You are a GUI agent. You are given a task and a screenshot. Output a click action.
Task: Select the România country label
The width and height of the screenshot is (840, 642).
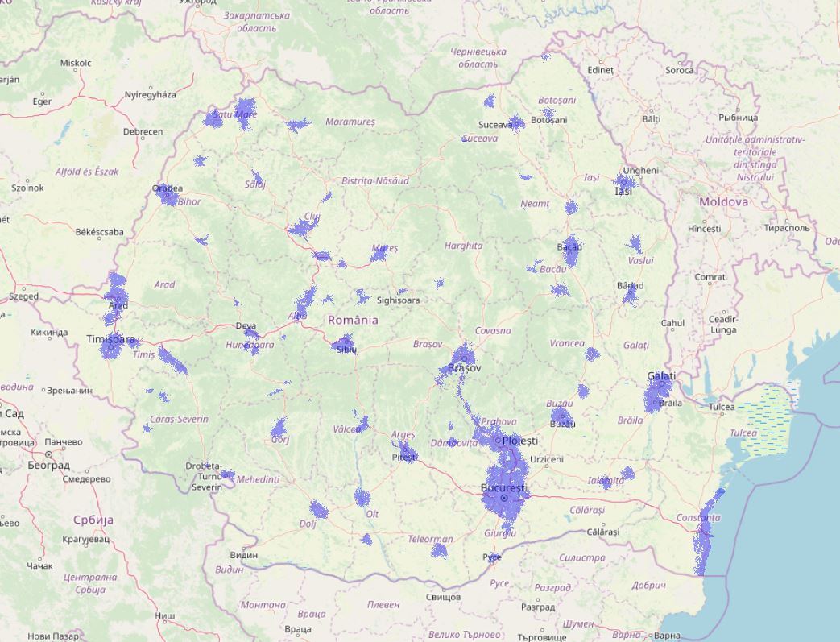coord(353,320)
